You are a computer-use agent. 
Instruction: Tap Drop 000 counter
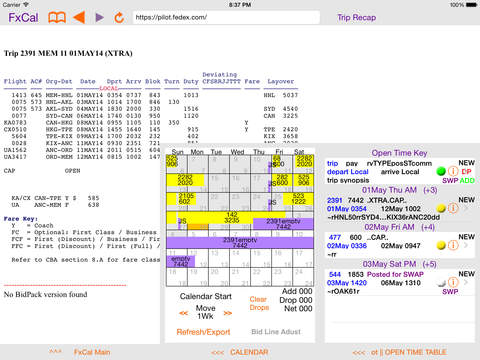(x=296, y=300)
